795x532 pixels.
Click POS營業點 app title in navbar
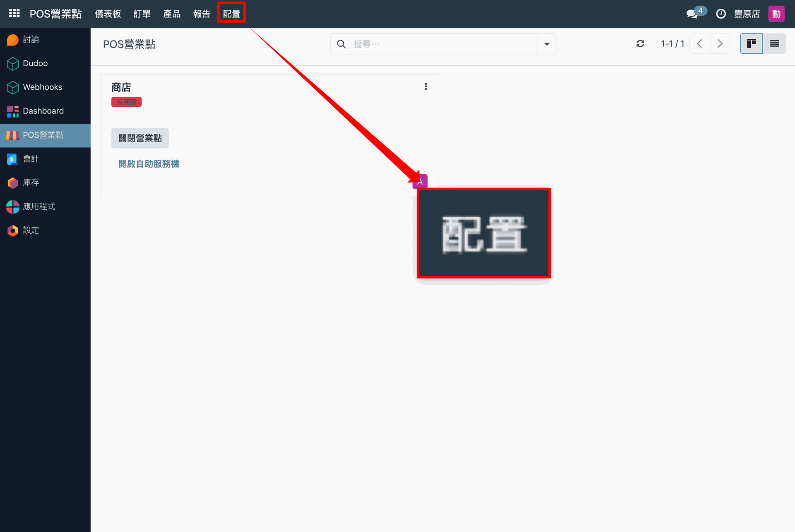point(55,14)
